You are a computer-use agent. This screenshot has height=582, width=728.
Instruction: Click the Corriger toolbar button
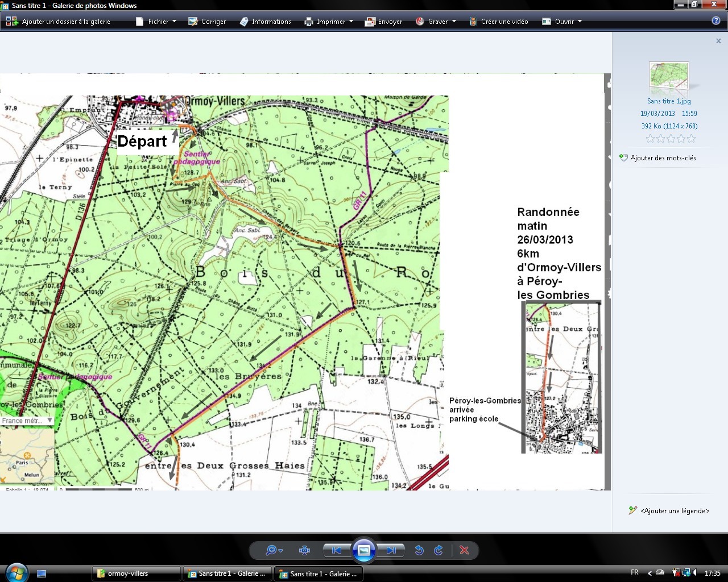click(x=208, y=22)
